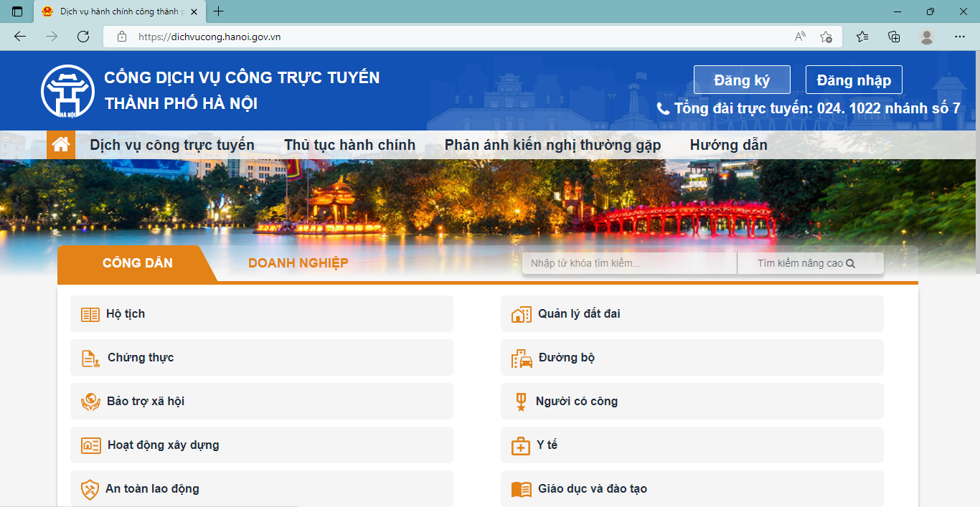Open the Y tế category
Image resolution: width=980 pixels, height=507 pixels.
(x=692, y=445)
